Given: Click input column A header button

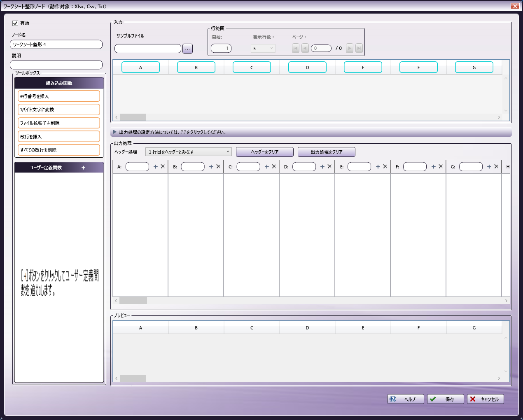Looking at the screenshot, I should (x=140, y=67).
